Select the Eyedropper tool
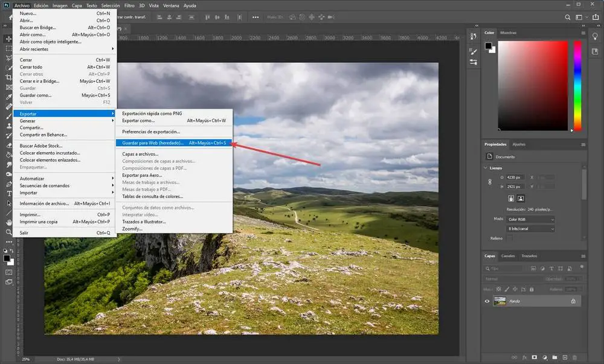The image size is (604, 364). [x=8, y=97]
